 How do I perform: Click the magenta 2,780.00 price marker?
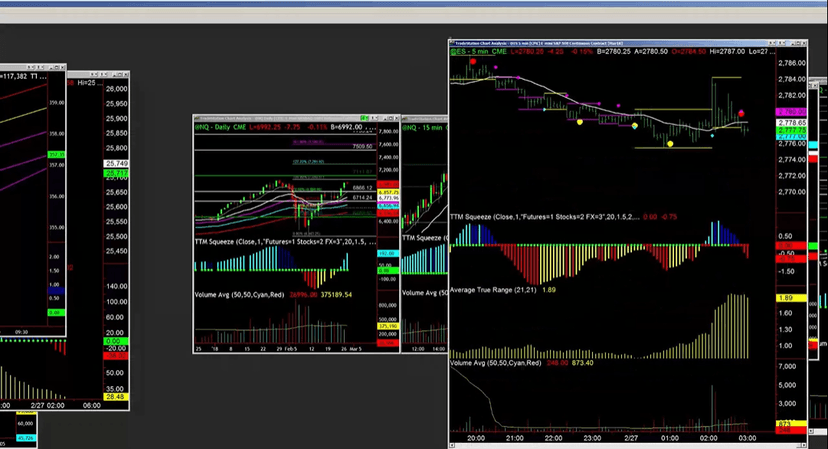coord(792,111)
